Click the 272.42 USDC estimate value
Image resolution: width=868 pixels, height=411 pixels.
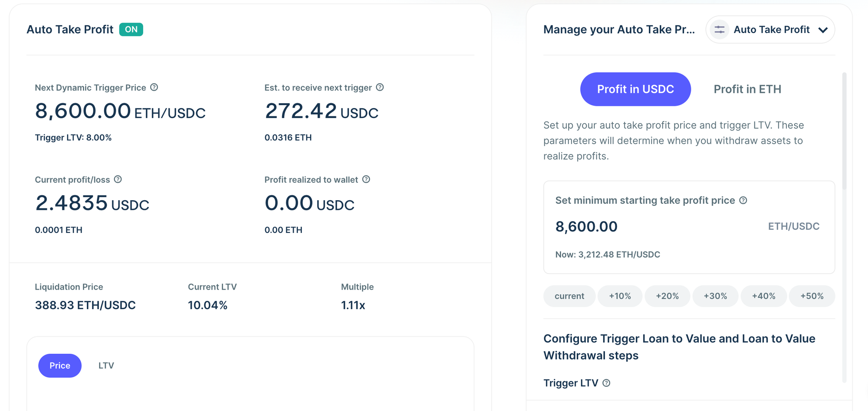click(x=322, y=111)
